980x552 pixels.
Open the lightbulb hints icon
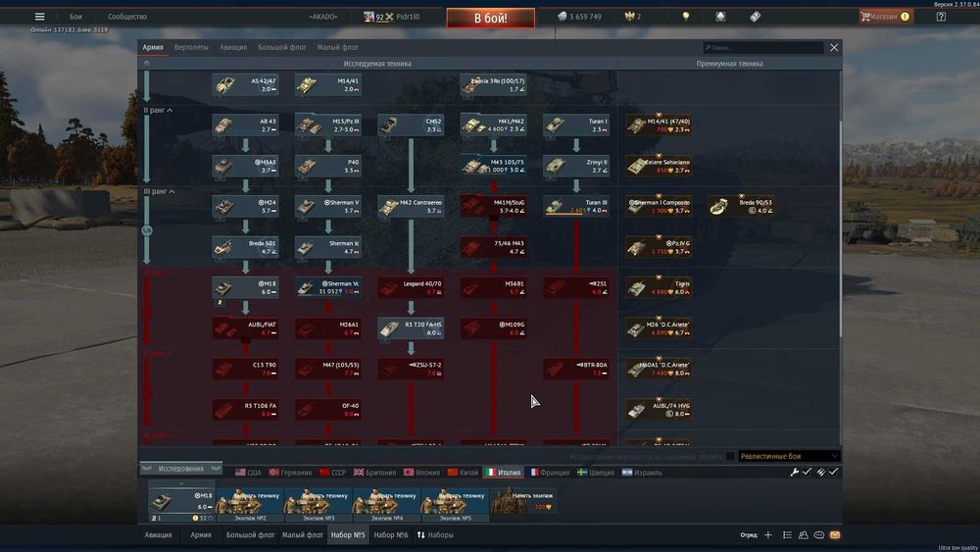[x=686, y=17]
